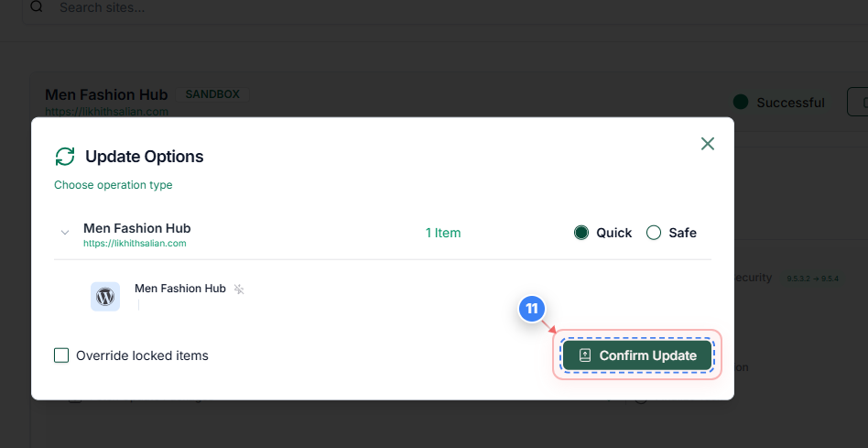Enable Override locked items checkbox
Viewport: 868px width, 448px height.
click(61, 355)
